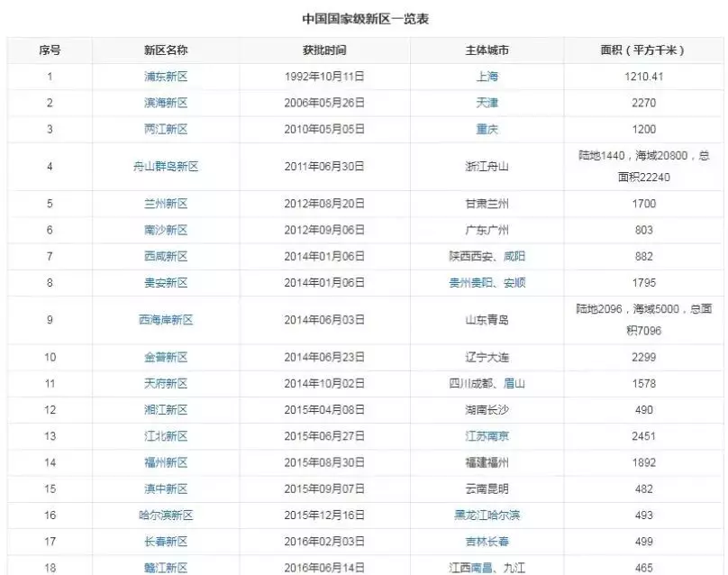Open the 天府新区 link

[x=166, y=384]
